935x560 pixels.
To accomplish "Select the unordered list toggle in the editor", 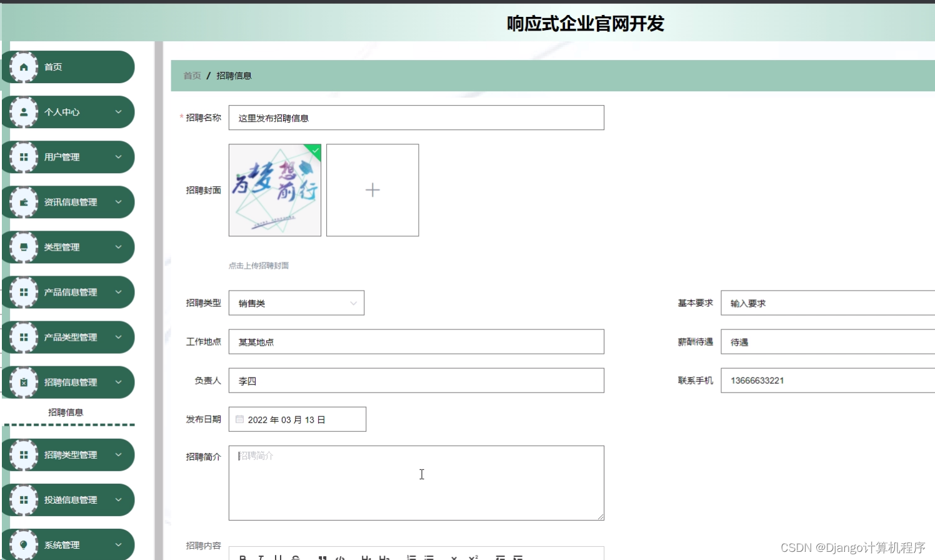I will point(429,556).
